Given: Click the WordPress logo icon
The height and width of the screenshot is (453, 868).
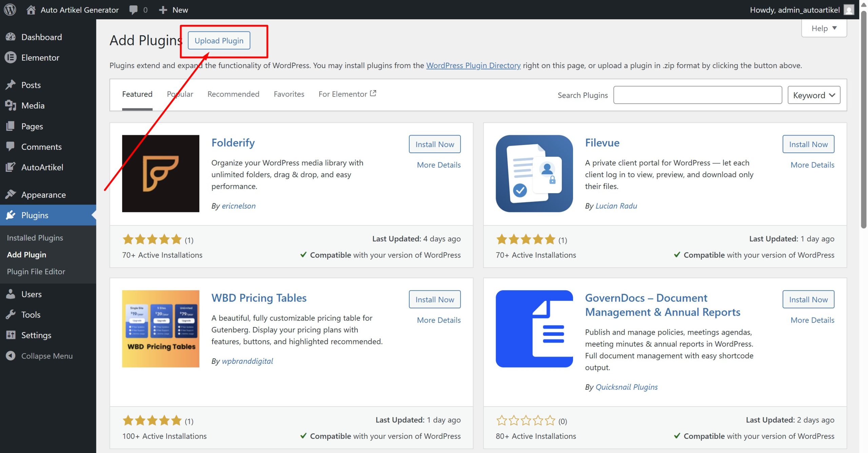Looking at the screenshot, I should tap(10, 9).
